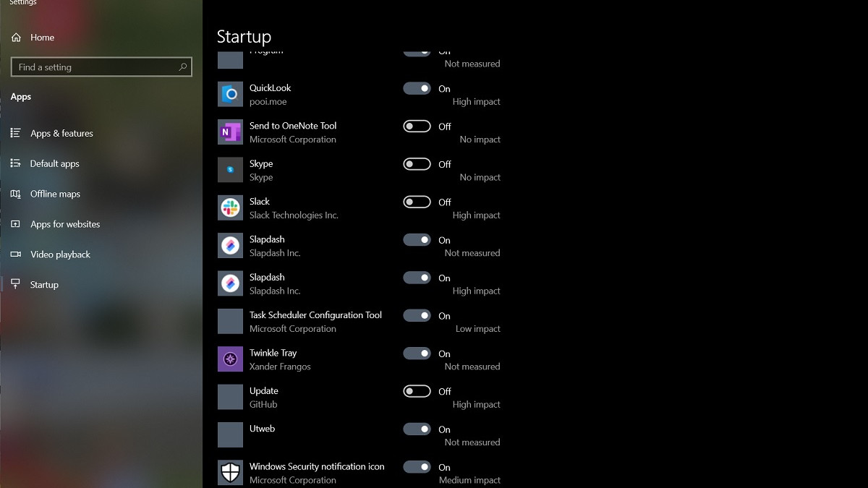Click the GitHub Update placeholder icon
Image resolution: width=868 pixels, height=488 pixels.
pyautogui.click(x=230, y=397)
